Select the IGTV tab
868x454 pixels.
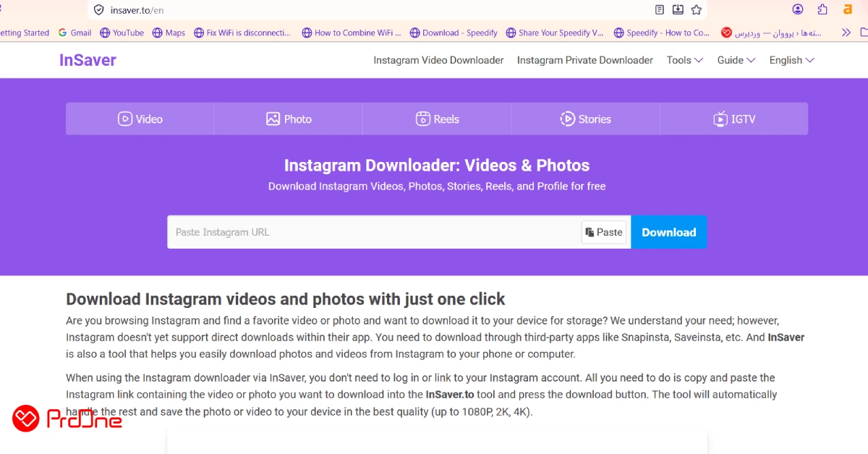(x=734, y=119)
